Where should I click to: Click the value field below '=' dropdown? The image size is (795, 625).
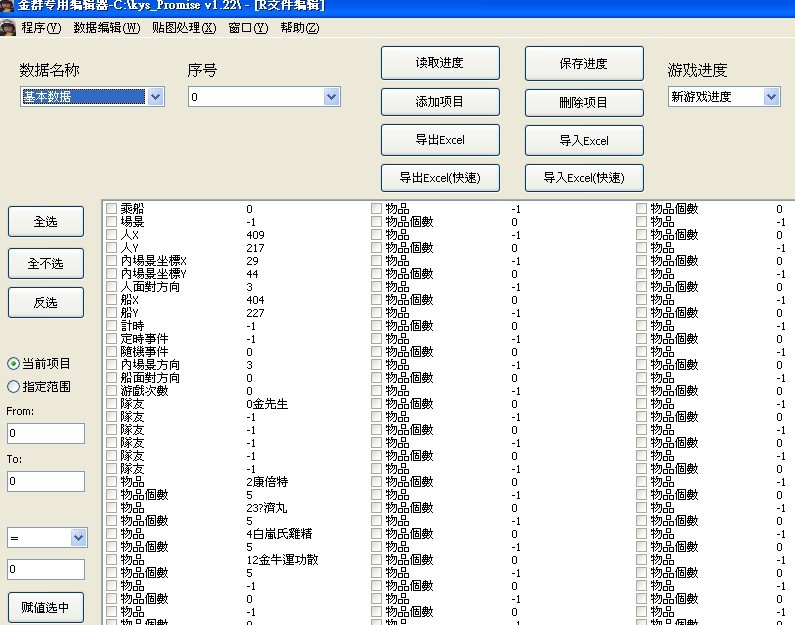(46, 569)
